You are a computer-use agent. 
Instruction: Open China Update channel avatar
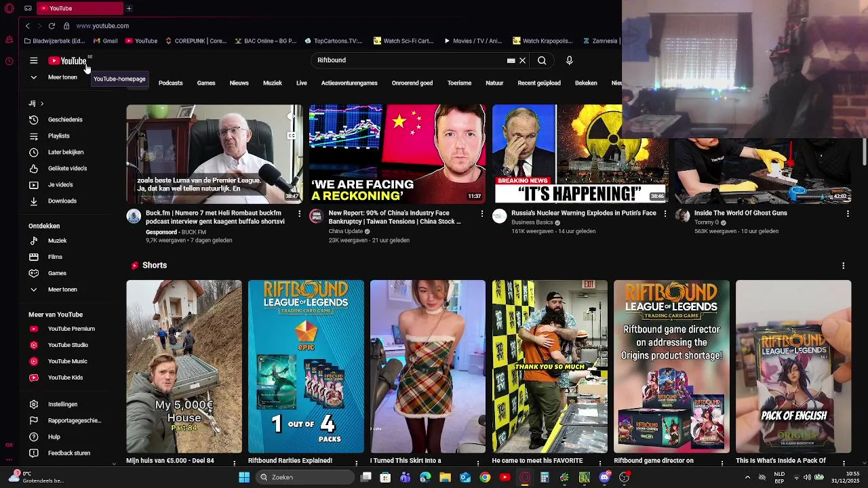(x=317, y=216)
